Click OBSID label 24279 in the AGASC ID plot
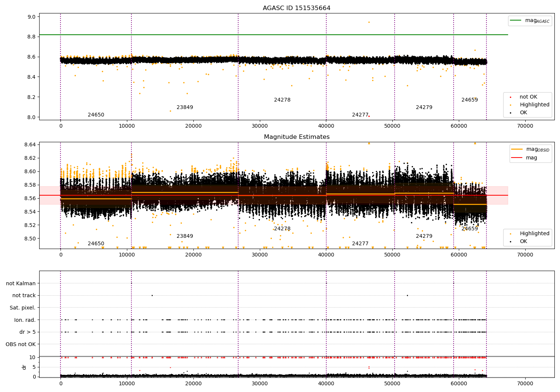The image size is (560, 392). pyautogui.click(x=424, y=108)
